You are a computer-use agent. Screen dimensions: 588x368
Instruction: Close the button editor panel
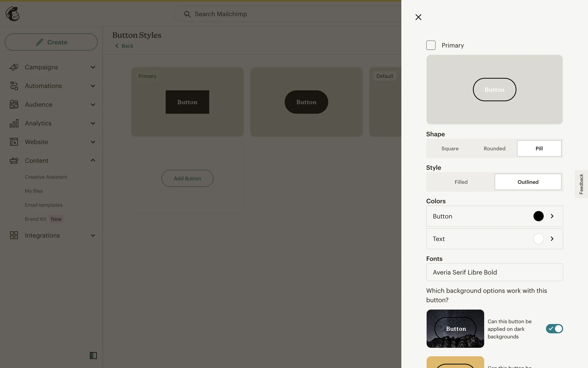pyautogui.click(x=418, y=17)
